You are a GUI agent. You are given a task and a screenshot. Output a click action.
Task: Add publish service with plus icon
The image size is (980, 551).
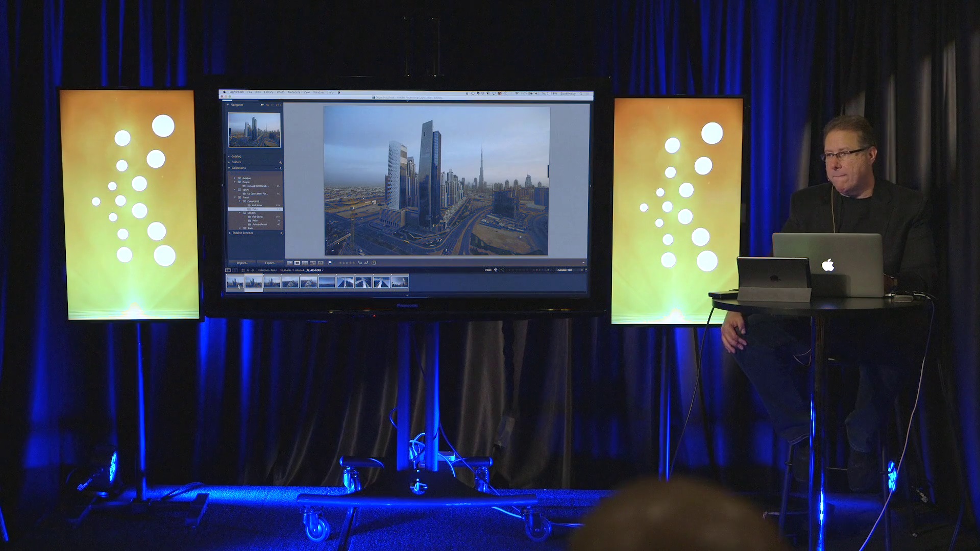(x=281, y=233)
